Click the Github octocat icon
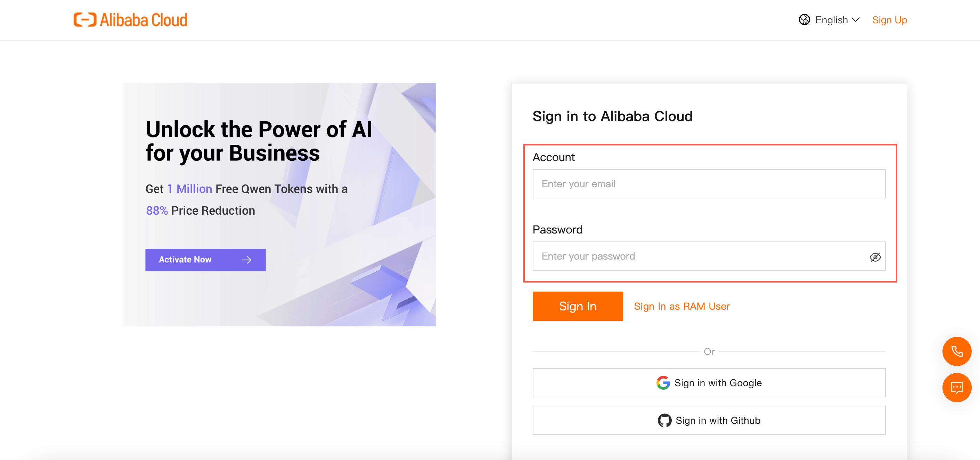The width and height of the screenshot is (980, 460). (664, 420)
